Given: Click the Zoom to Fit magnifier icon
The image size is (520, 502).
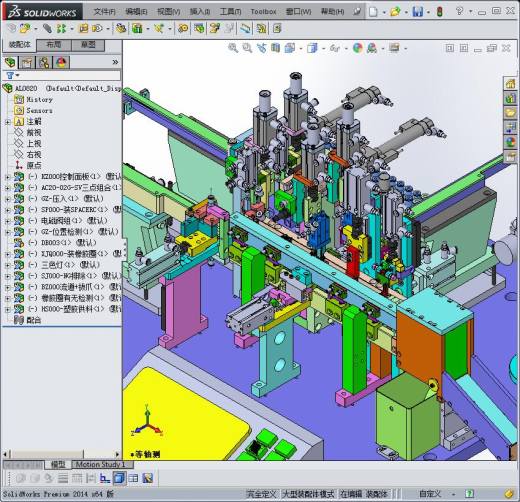Looking at the screenshot, I should 233,48.
